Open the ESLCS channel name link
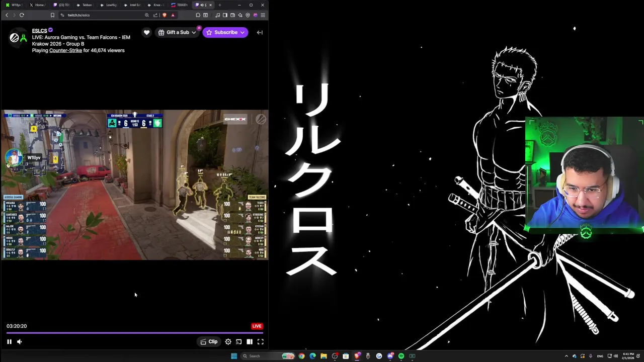The height and width of the screenshot is (362, 644). [39, 31]
